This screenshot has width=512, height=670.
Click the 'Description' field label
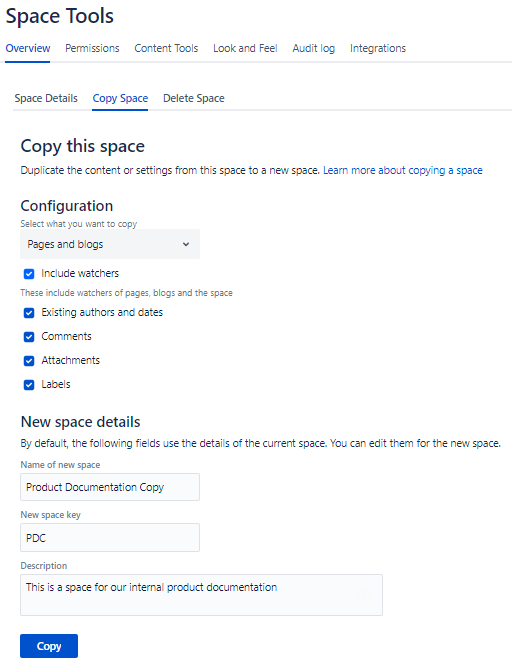(44, 566)
